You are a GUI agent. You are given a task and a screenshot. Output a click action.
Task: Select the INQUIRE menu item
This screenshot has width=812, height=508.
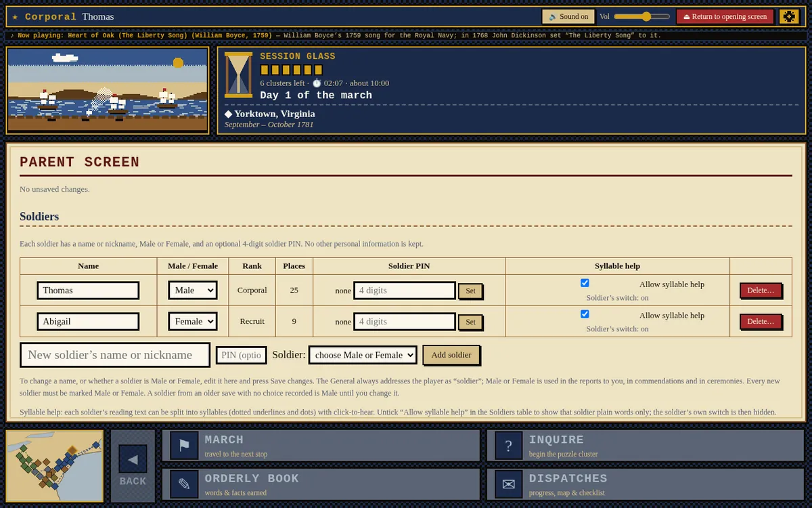tap(646, 446)
